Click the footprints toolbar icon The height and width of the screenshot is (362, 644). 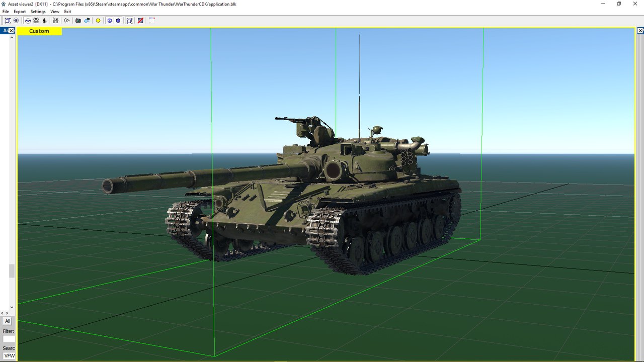coord(36,21)
